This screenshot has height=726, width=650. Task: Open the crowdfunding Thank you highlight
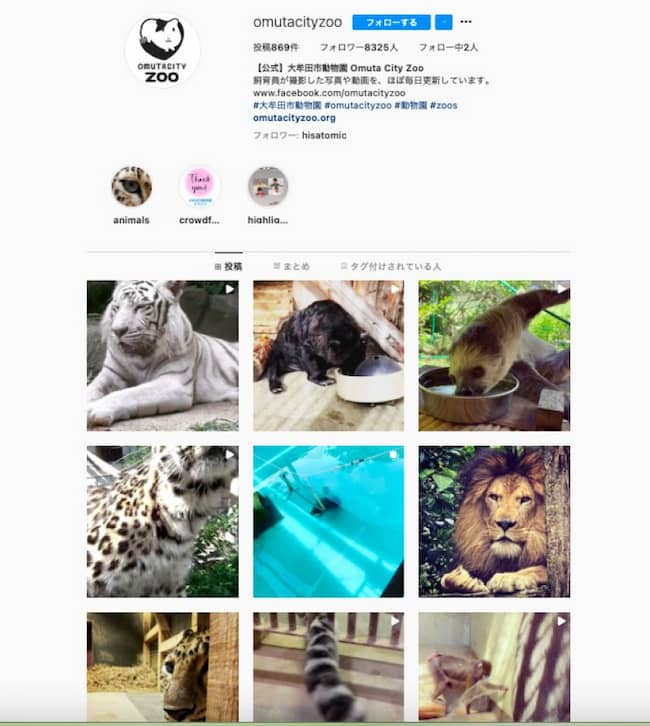200,187
